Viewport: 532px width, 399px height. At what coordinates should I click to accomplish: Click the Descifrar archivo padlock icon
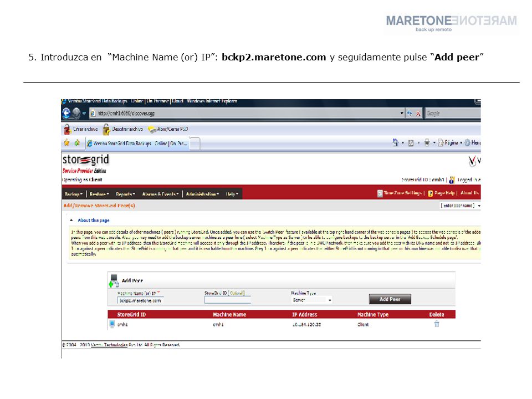106,129
